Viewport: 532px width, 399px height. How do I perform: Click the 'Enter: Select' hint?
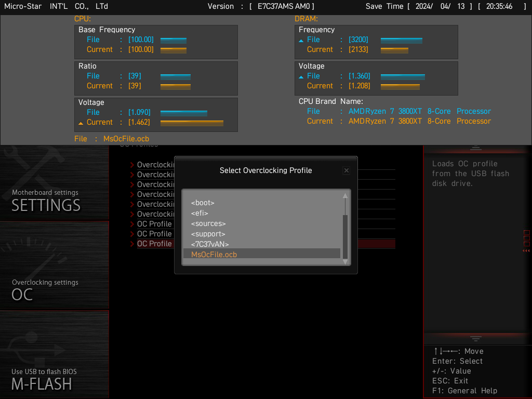(x=457, y=361)
